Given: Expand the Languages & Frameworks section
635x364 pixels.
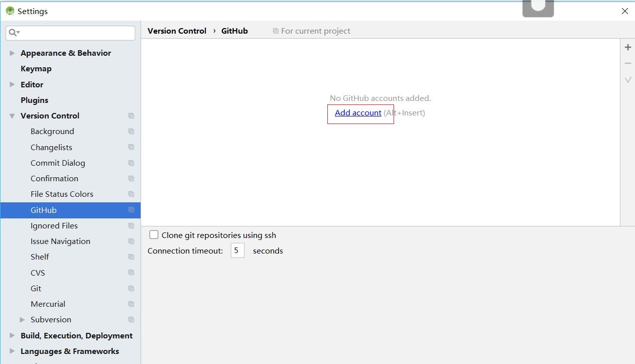Looking at the screenshot, I should point(12,351).
